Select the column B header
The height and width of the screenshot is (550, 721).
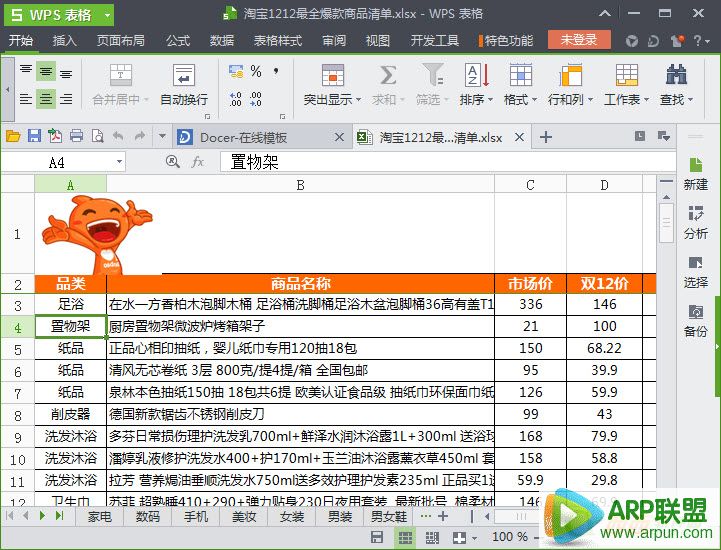click(300, 185)
